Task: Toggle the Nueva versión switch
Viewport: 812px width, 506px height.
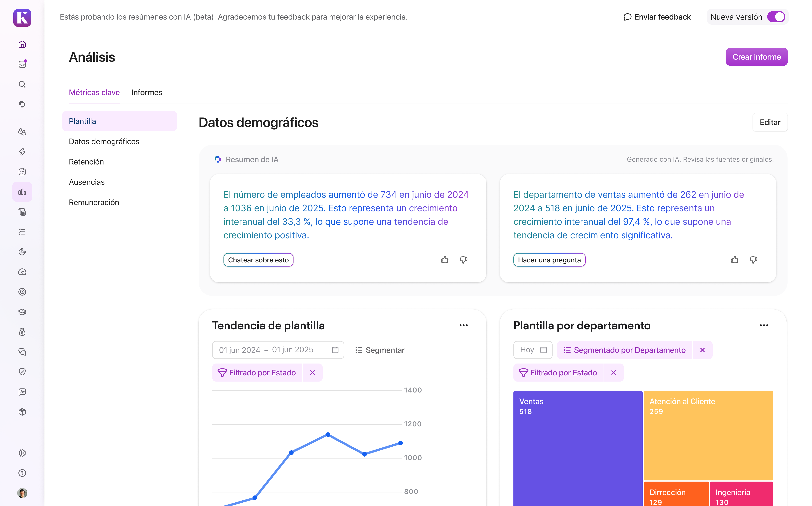Action: tap(776, 17)
